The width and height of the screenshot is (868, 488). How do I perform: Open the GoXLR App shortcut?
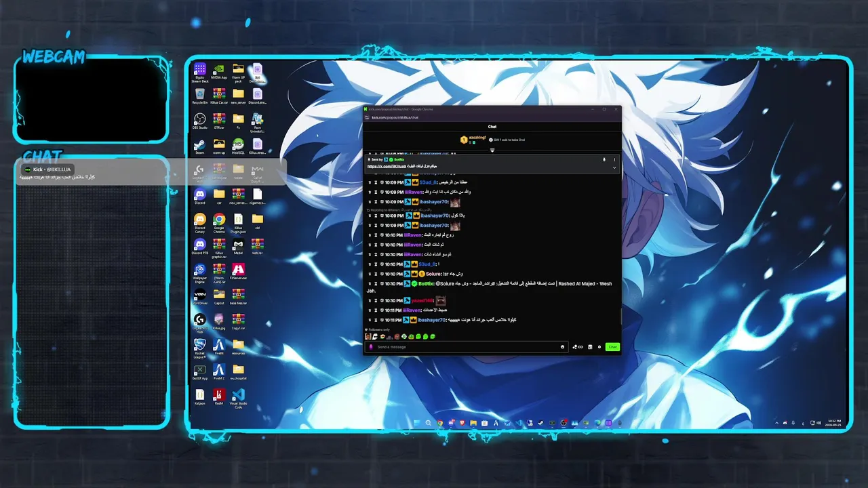pyautogui.click(x=200, y=372)
